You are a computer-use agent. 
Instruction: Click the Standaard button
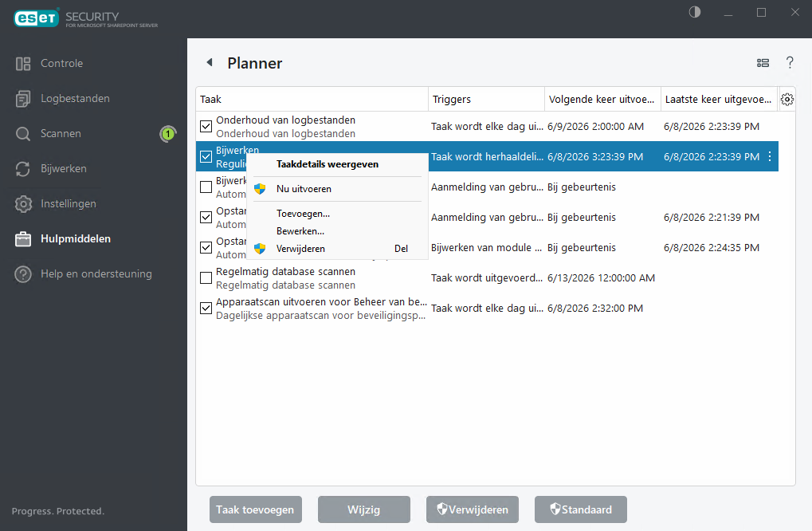tap(581, 509)
